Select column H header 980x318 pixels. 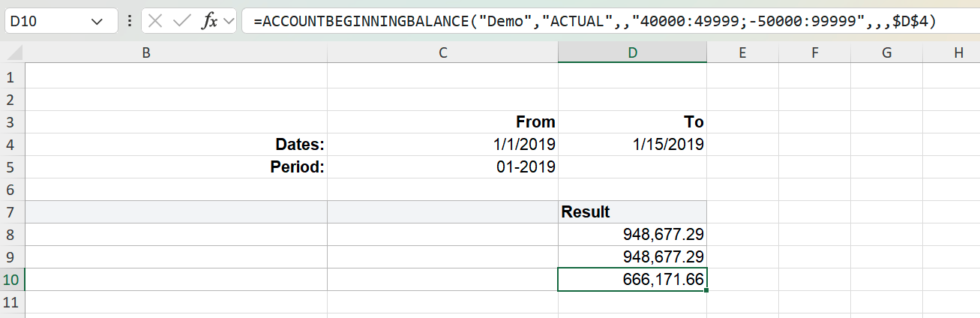pyautogui.click(x=952, y=52)
